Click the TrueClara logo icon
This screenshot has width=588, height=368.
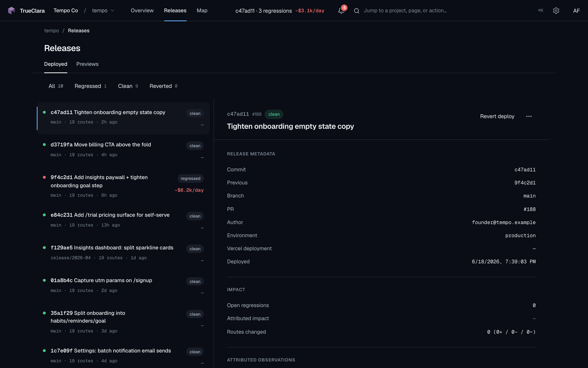point(11,10)
